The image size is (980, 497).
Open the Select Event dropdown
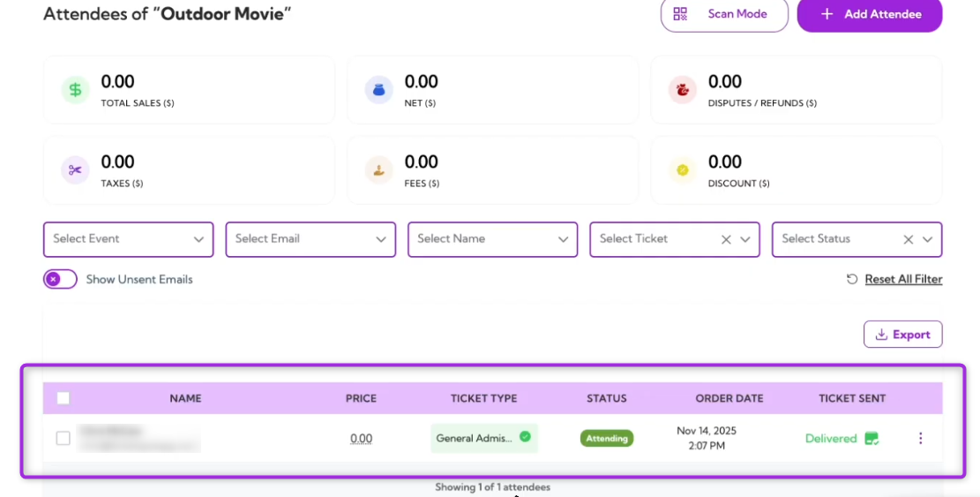click(128, 239)
